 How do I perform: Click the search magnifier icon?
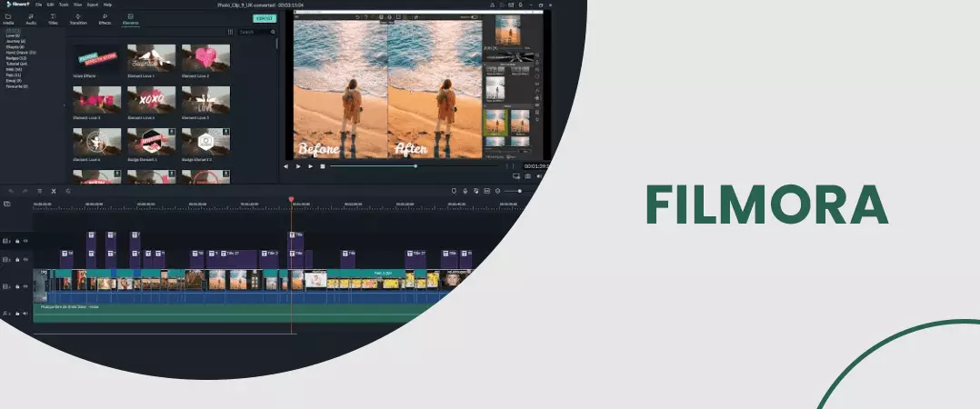273,32
